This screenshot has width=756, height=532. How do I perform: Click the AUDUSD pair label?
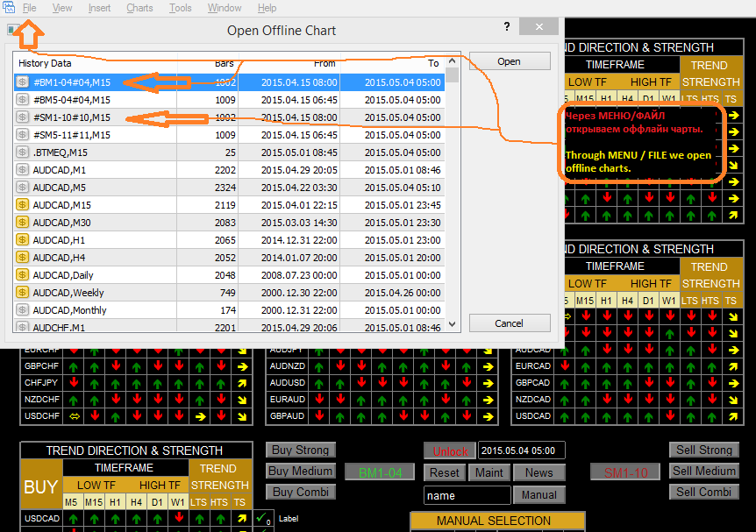tap(288, 383)
